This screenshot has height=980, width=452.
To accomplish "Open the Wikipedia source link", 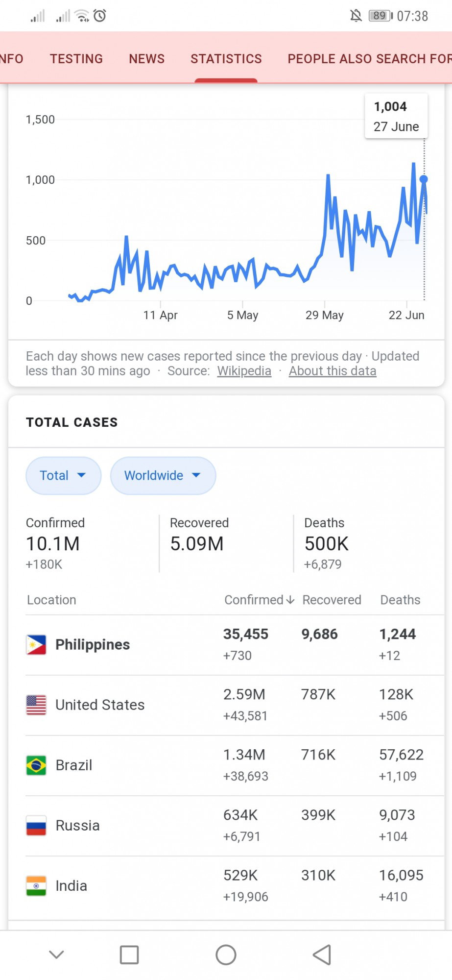I will (244, 371).
